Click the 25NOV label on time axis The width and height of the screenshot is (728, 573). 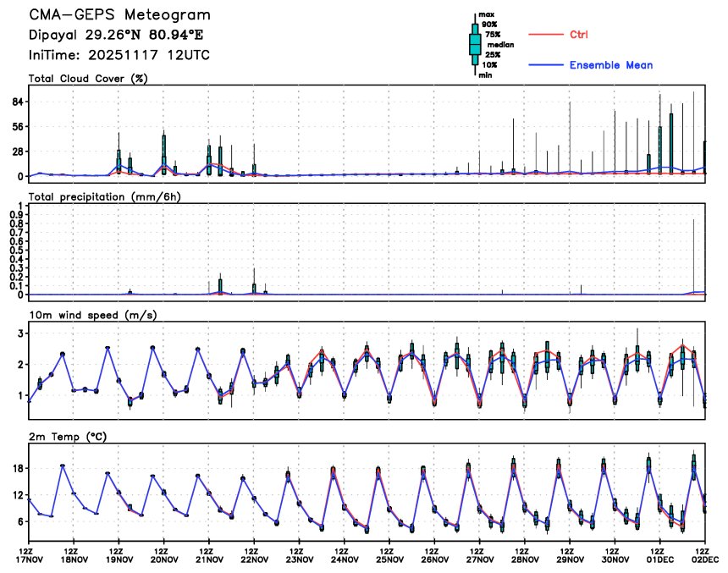[x=390, y=559]
